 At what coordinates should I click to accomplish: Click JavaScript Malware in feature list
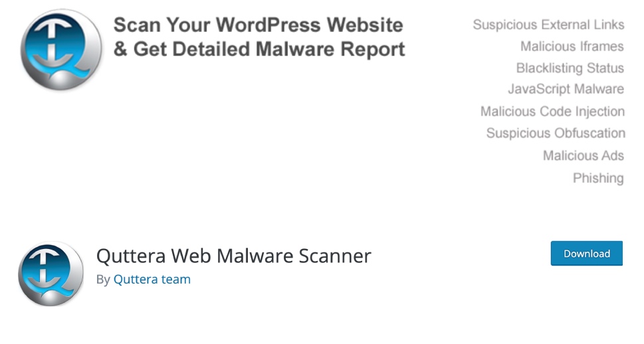click(566, 89)
